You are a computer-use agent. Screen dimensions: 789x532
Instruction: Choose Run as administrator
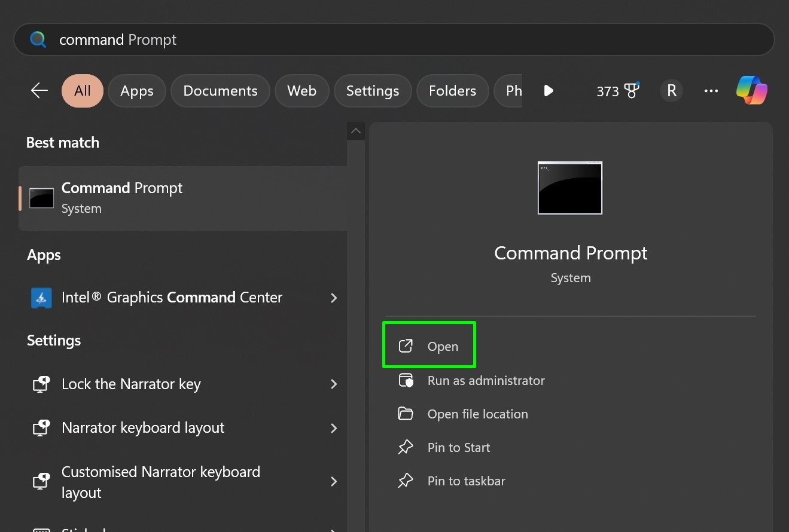click(x=486, y=381)
